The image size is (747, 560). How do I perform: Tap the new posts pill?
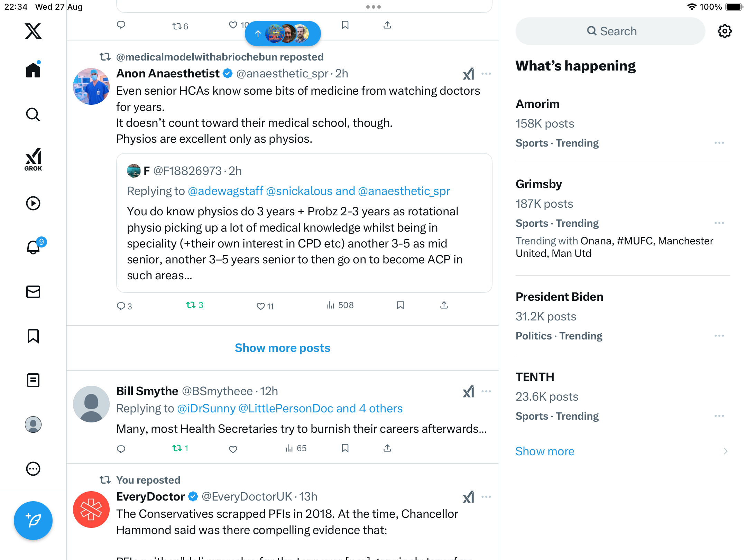coord(283,34)
